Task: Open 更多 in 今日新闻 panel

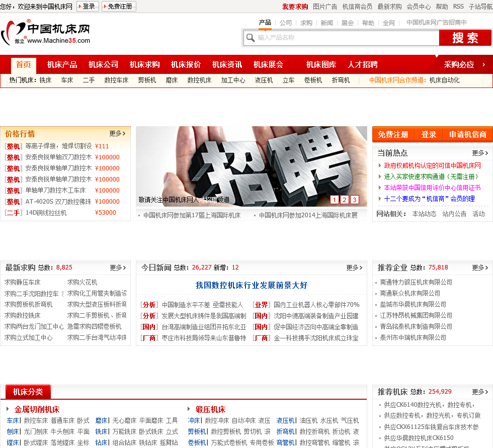Action: tap(354, 267)
